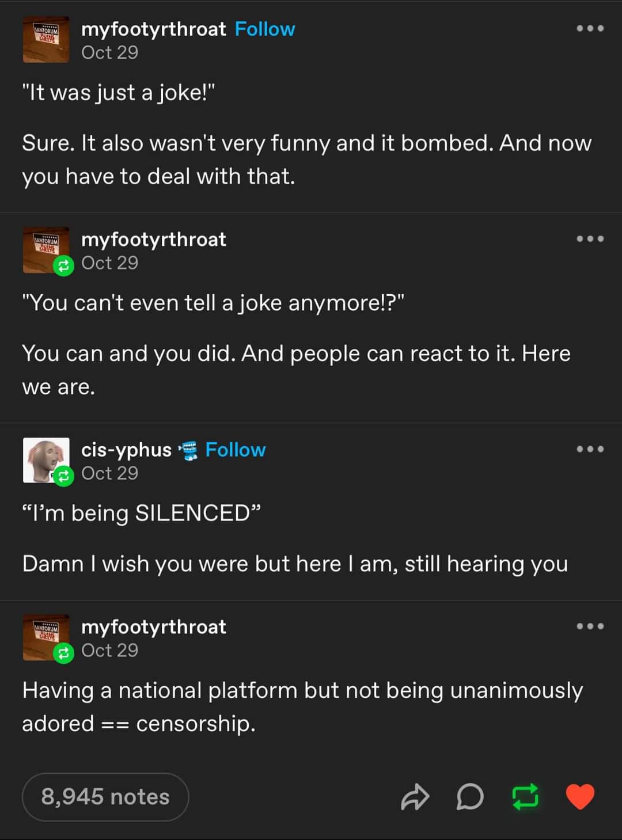Open myfootyrthroat username on last post

(154, 626)
